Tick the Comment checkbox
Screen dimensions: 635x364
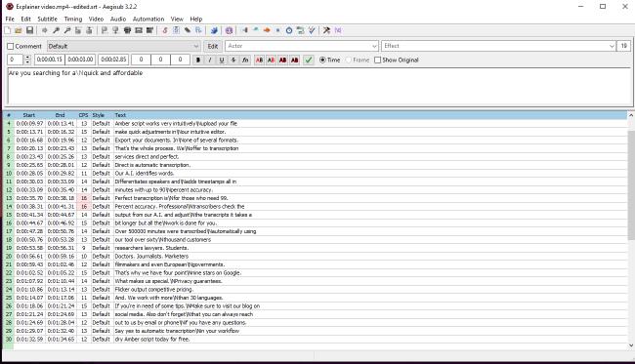point(11,46)
